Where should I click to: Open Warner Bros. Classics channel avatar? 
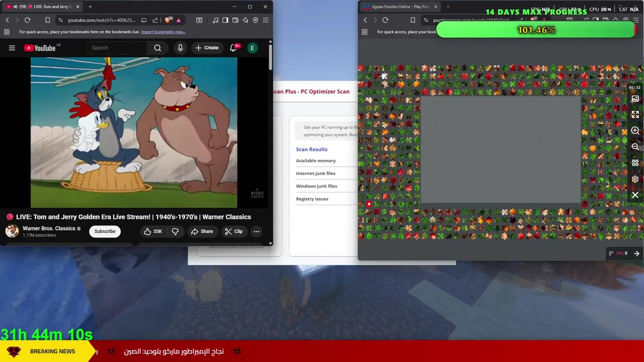(12, 231)
